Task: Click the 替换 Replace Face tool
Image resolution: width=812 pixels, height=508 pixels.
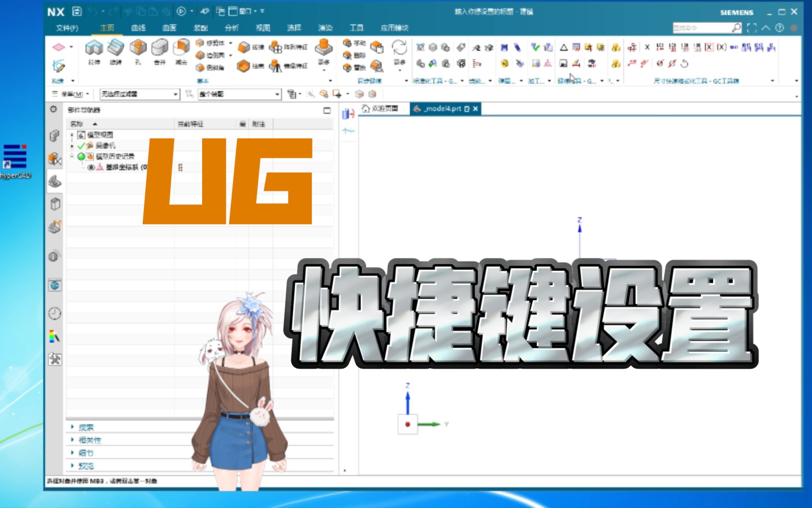Action: pyautogui.click(x=354, y=67)
